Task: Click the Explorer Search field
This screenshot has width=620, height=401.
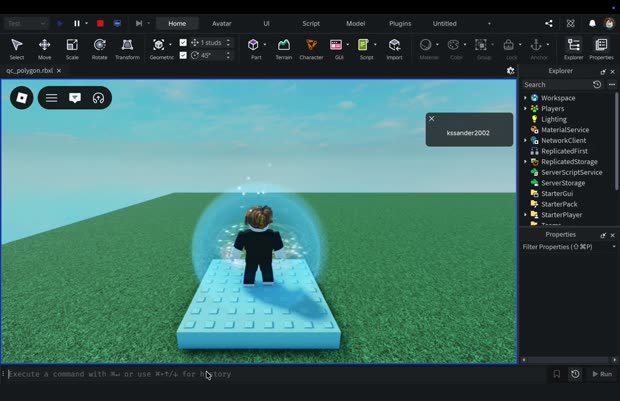Action: point(556,85)
